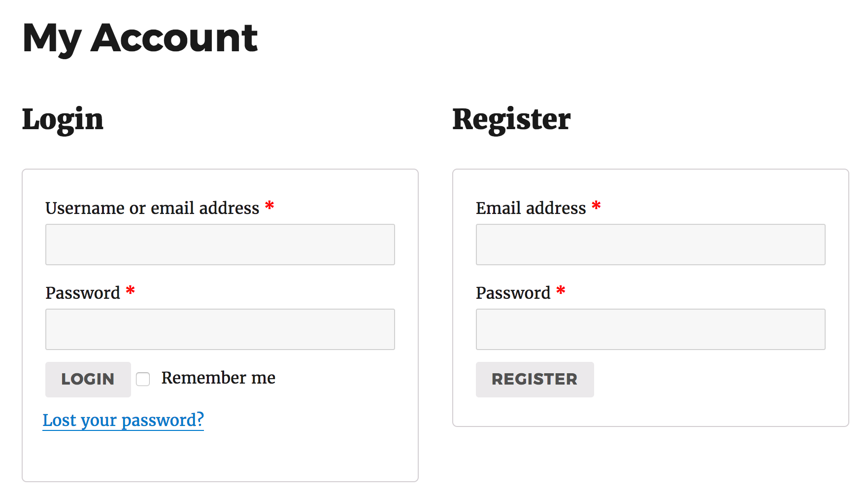Select the Register section heading
The width and height of the screenshot is (868, 496).
point(511,118)
